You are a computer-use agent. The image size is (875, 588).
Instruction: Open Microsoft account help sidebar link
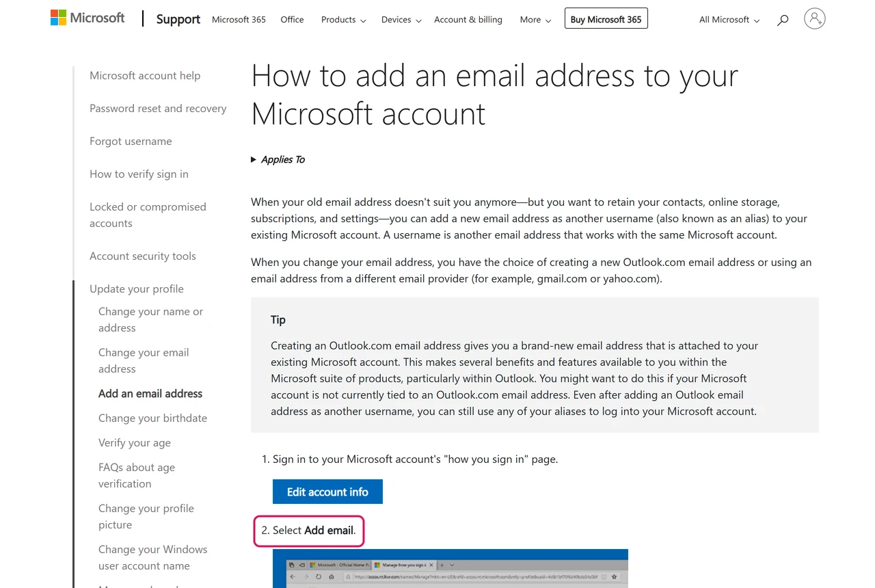(x=145, y=76)
